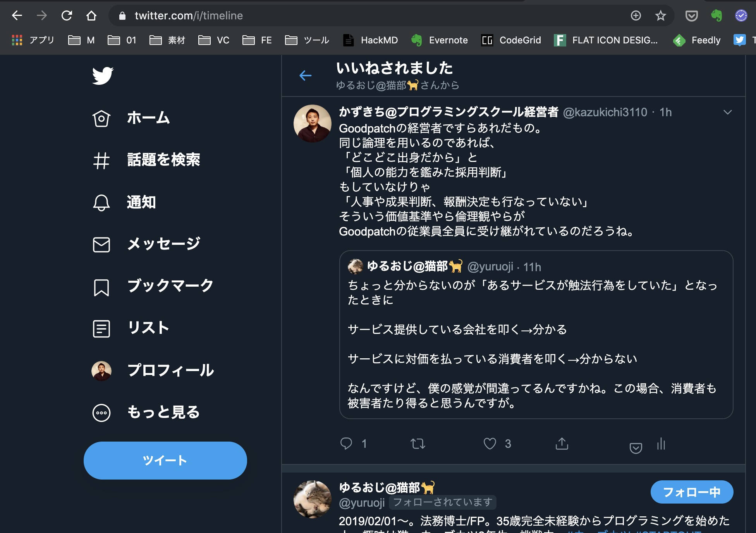
Task: Reply to kazukichi's tweet with speech bubble icon
Action: point(347,444)
